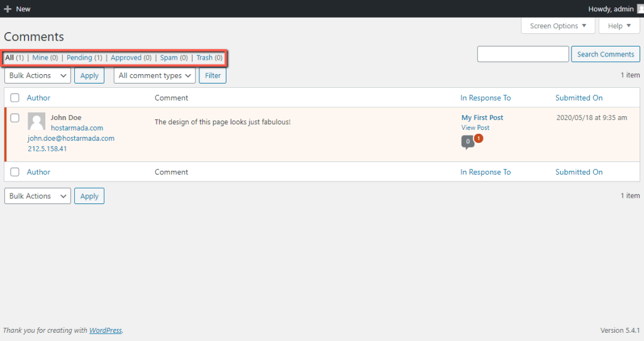Image resolution: width=644 pixels, height=341 pixels.
Task: Click the Search Comments button
Action: 606,54
